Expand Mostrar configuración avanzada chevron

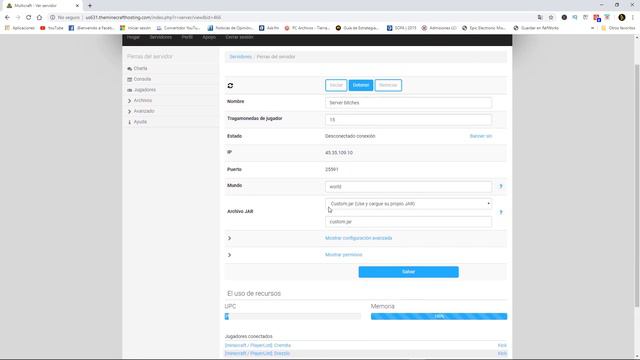(229, 238)
